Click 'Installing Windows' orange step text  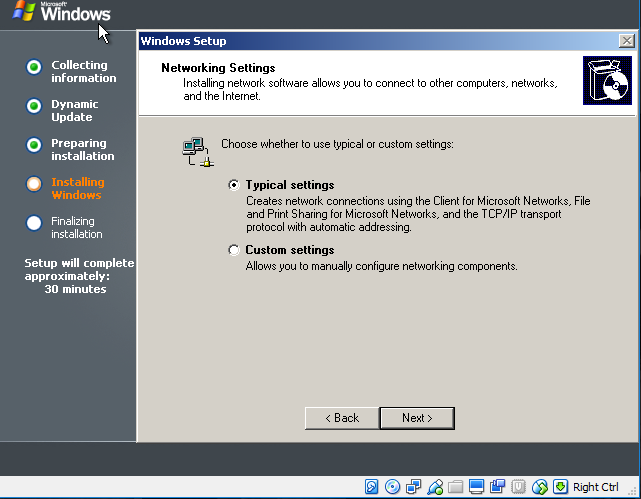[x=78, y=188]
